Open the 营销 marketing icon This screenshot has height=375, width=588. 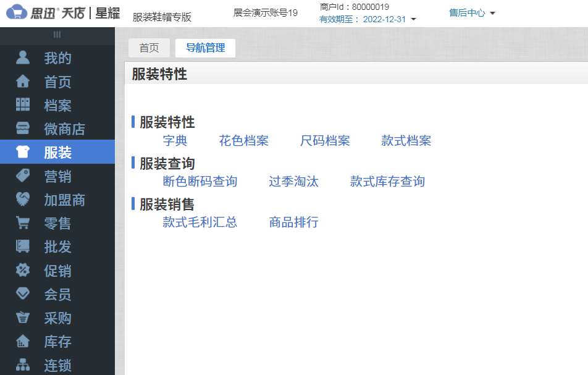[x=23, y=176]
